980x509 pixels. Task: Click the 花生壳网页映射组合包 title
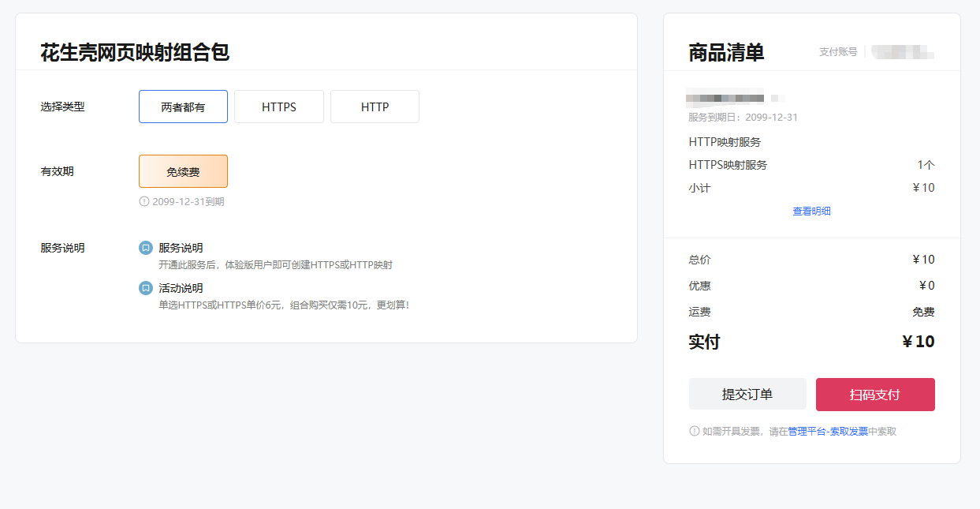(135, 53)
